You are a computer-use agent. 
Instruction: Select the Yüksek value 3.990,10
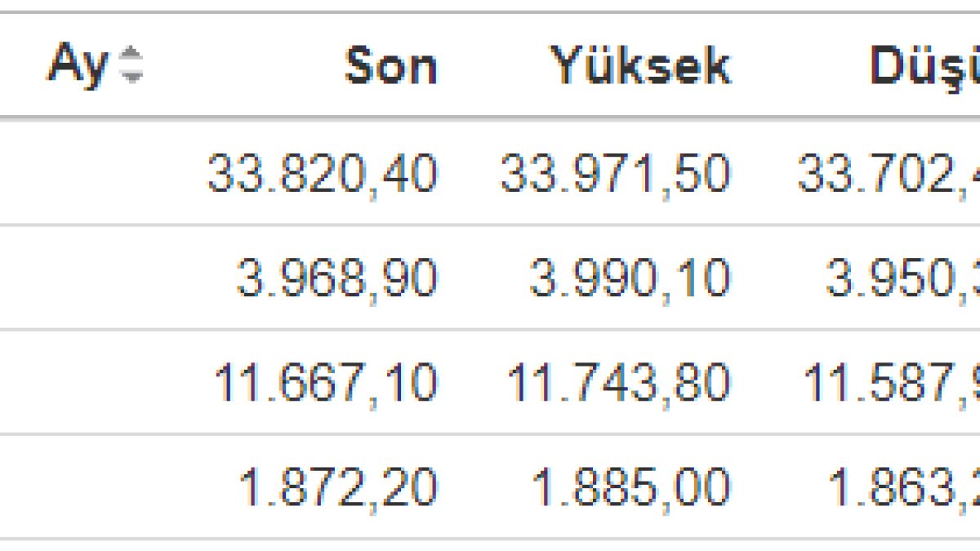pyautogui.click(x=629, y=278)
